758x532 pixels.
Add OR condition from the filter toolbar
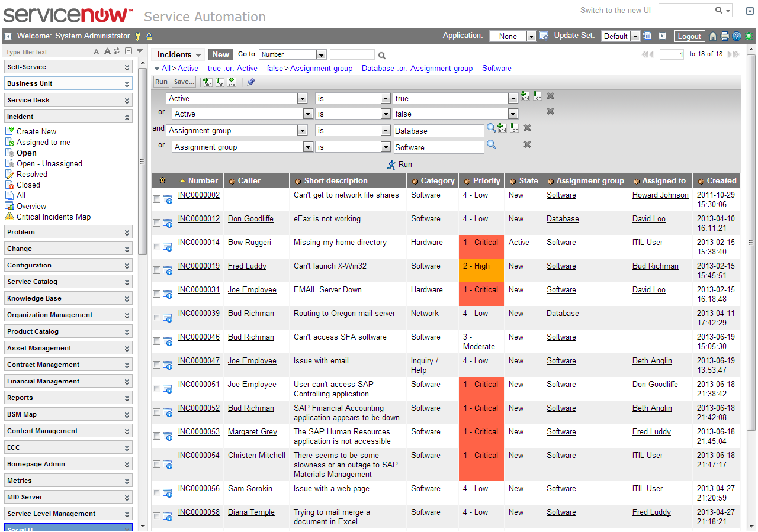(220, 82)
